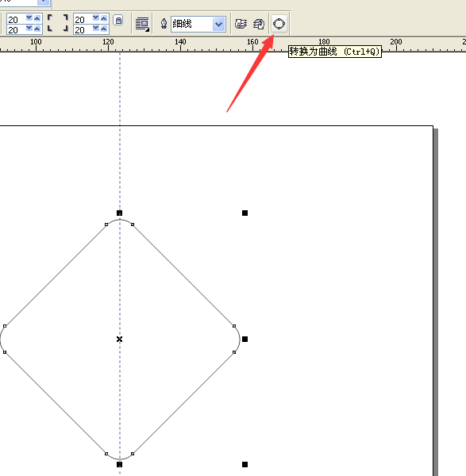Click the bottom-center selection handle
466x476 pixels.
119,464
